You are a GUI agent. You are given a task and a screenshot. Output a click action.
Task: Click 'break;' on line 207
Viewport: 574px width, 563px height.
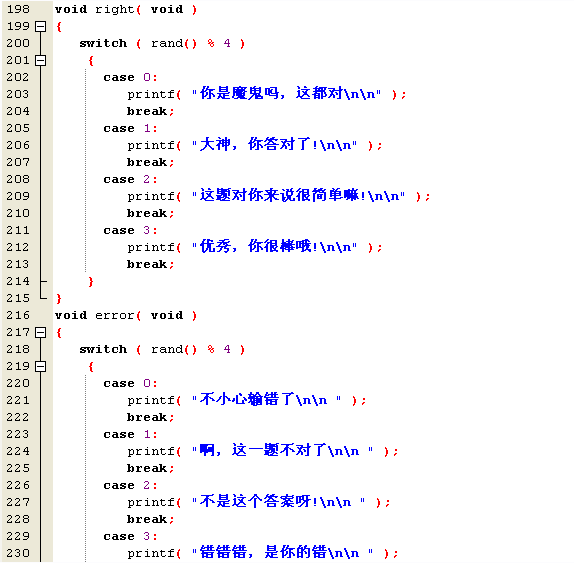(150, 162)
